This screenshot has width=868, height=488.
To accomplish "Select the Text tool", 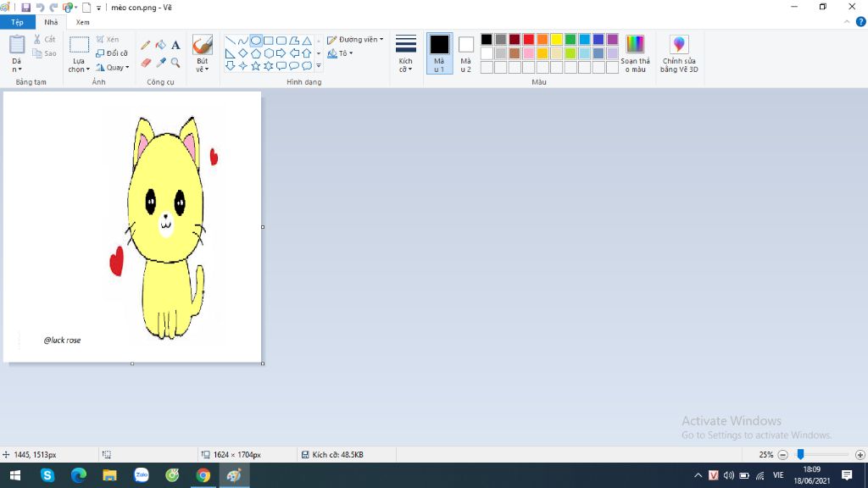I will point(175,46).
